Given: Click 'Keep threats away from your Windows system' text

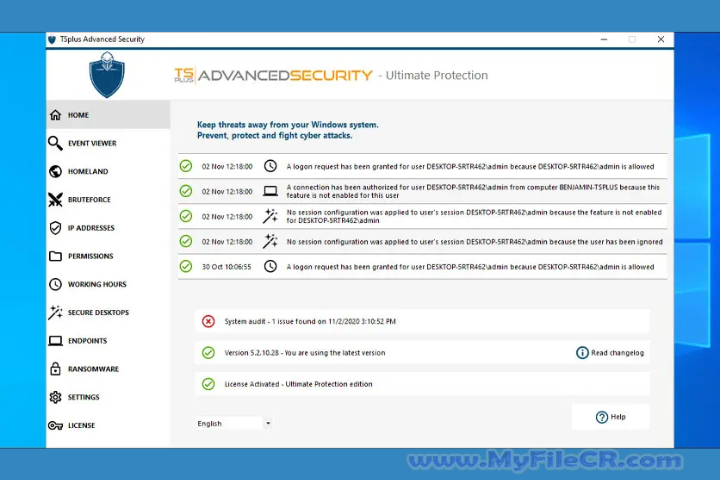Looking at the screenshot, I should pos(287,124).
